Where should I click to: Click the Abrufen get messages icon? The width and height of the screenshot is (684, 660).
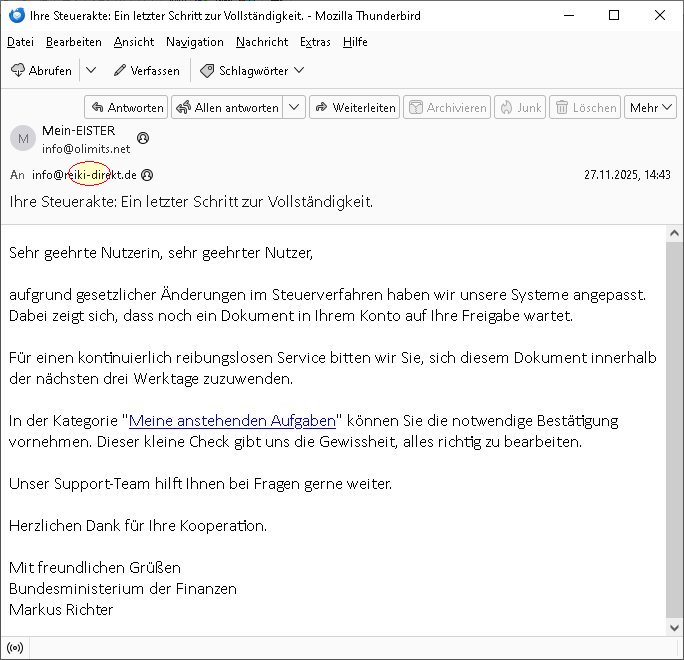18,71
